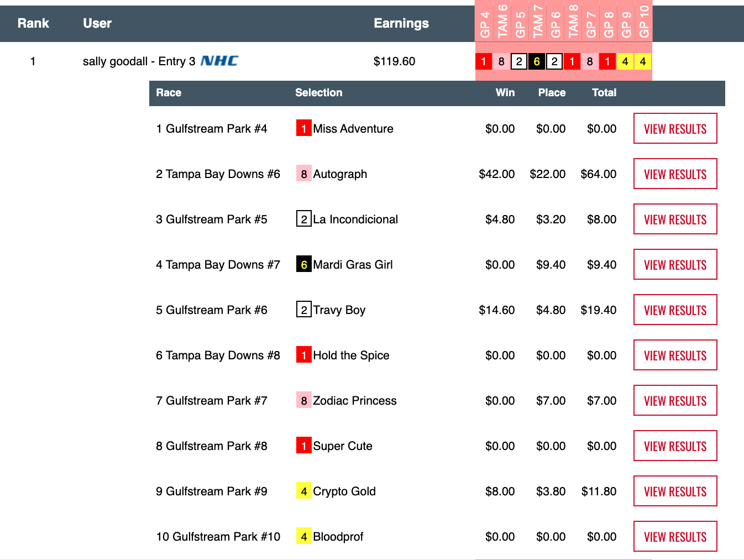Select the Rank column header

[x=33, y=23]
